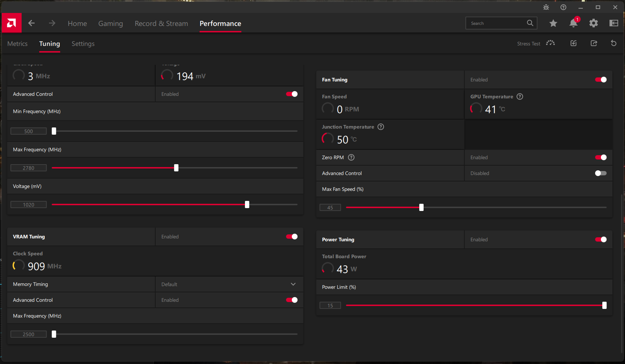The height and width of the screenshot is (364, 625).
Task: Click the search magnifier icon
Action: coord(530,23)
